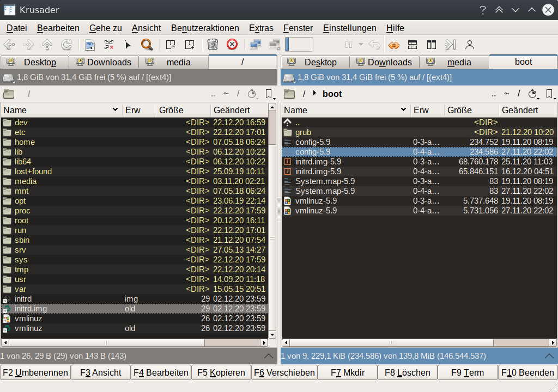Click left panel Geändert column header
Screen dimensions: 558x392
[239, 111]
